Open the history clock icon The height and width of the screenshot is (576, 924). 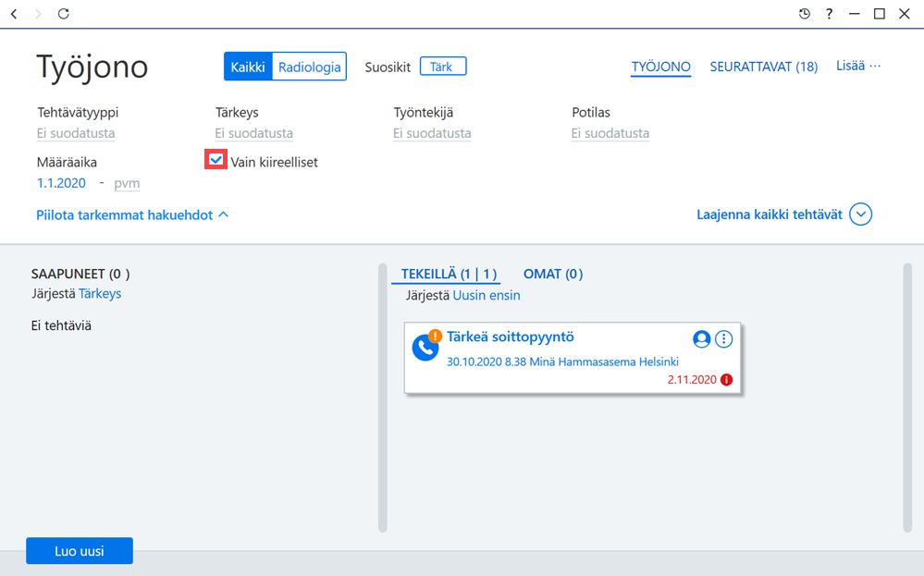(805, 14)
